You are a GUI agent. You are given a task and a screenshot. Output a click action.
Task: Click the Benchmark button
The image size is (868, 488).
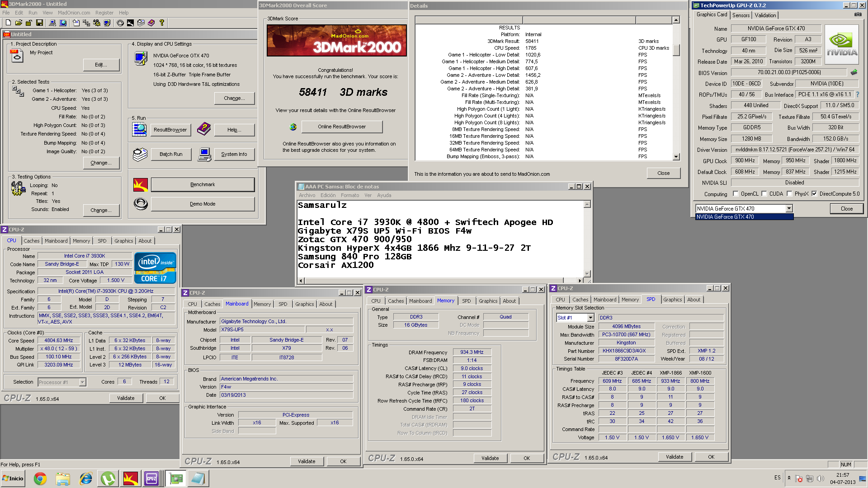coord(203,184)
